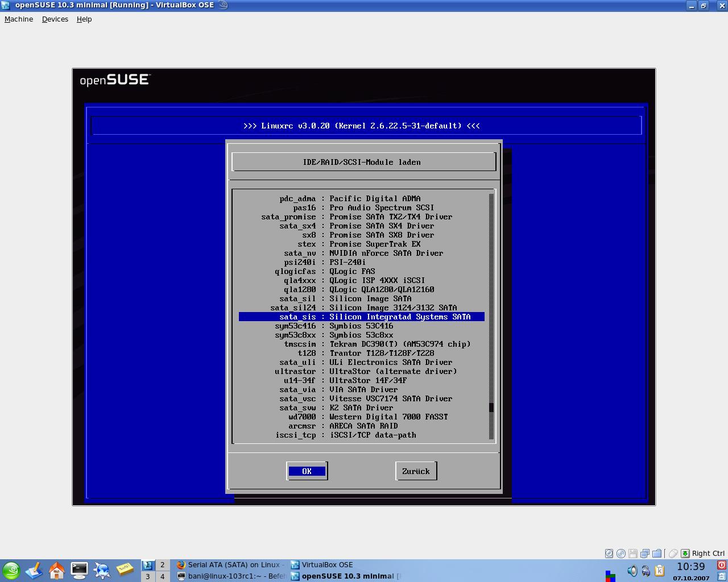Switch to Serial ATA Firefox taskbar window
This screenshot has width=728, height=582.
[x=230, y=564]
